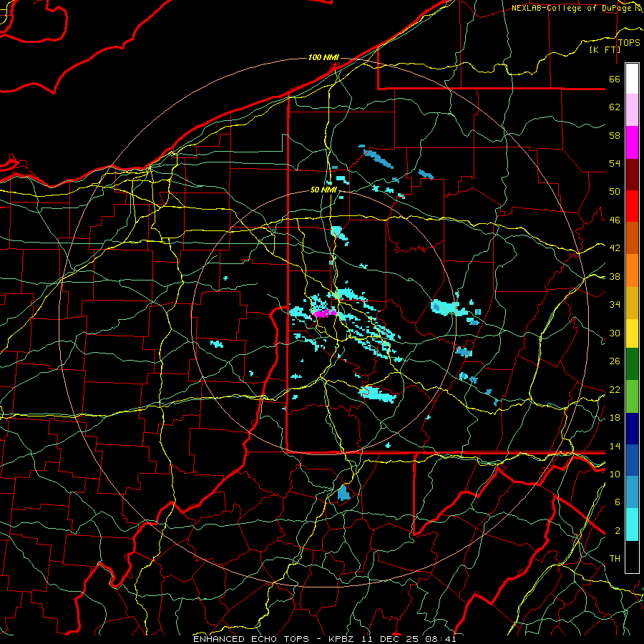Click the magenta echo near radar center
644x644 pixels.
(325, 313)
